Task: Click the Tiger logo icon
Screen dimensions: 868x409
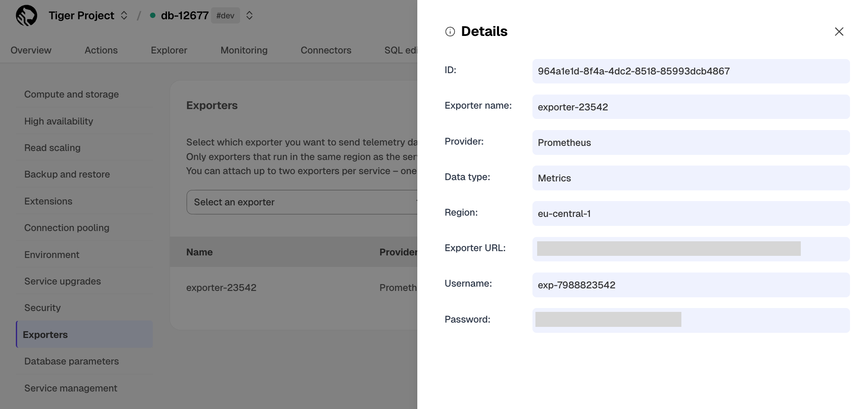Action: pyautogui.click(x=27, y=16)
